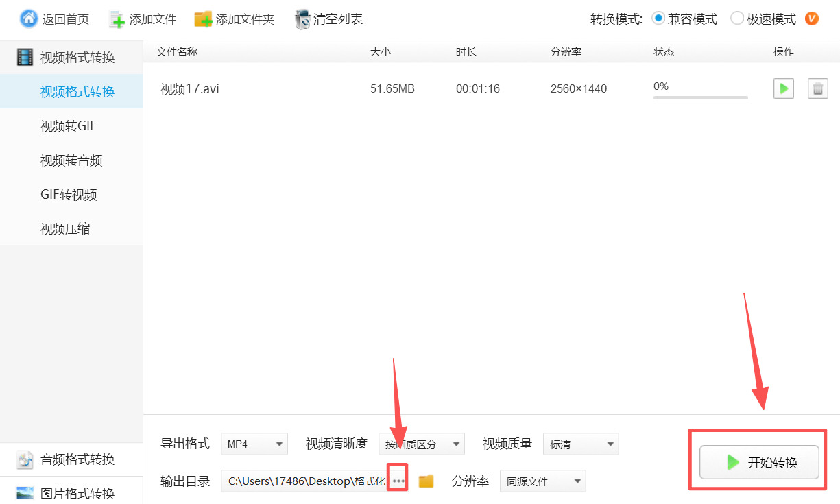Click the 时长 column header
The image size is (840, 504).
click(466, 52)
